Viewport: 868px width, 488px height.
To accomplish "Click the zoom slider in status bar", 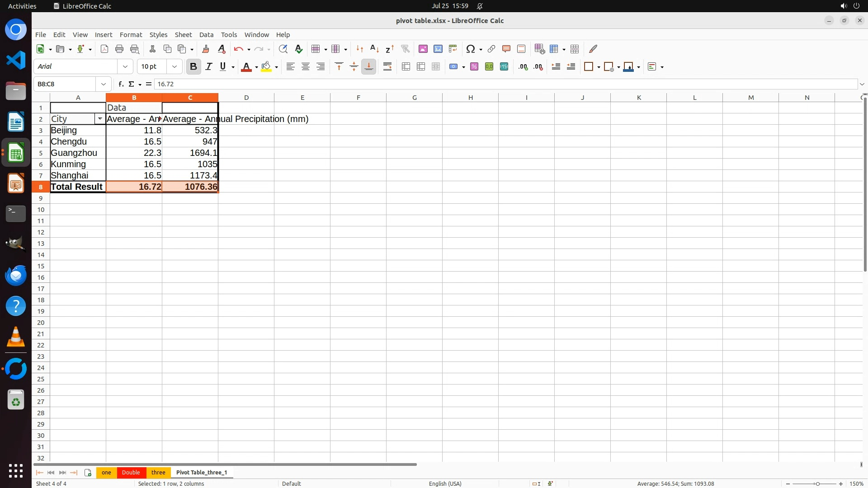I will tap(817, 483).
